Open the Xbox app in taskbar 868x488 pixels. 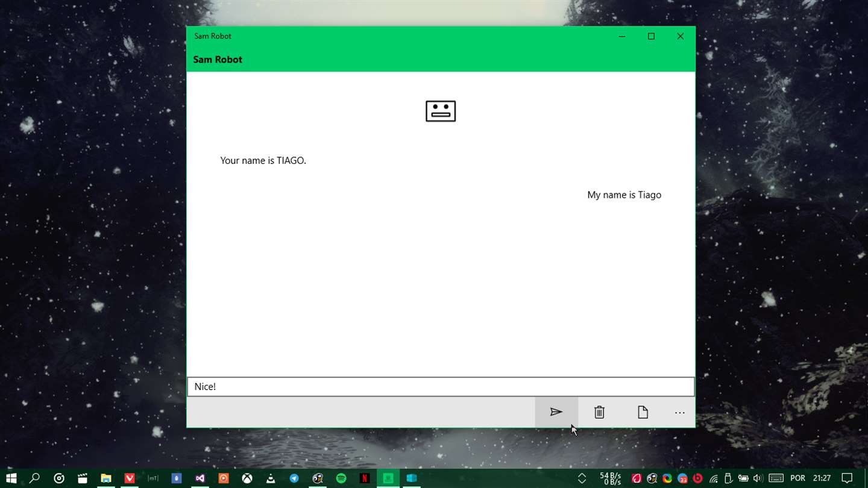(247, 478)
